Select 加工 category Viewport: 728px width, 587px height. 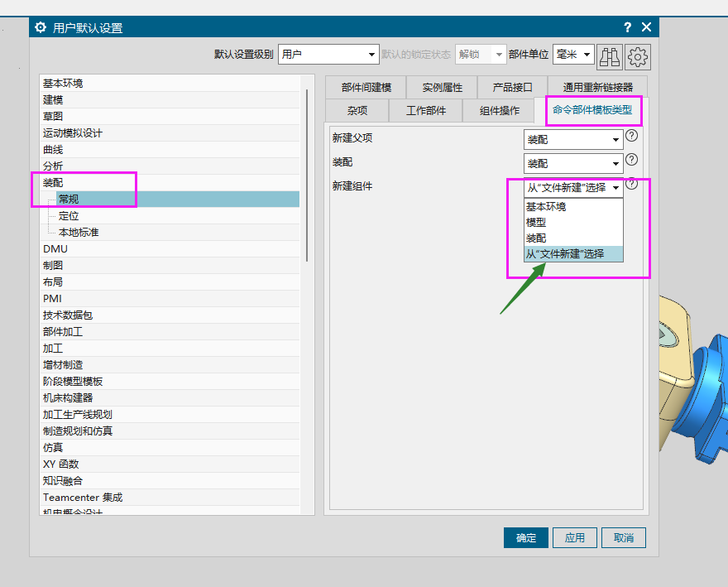pyautogui.click(x=170, y=348)
